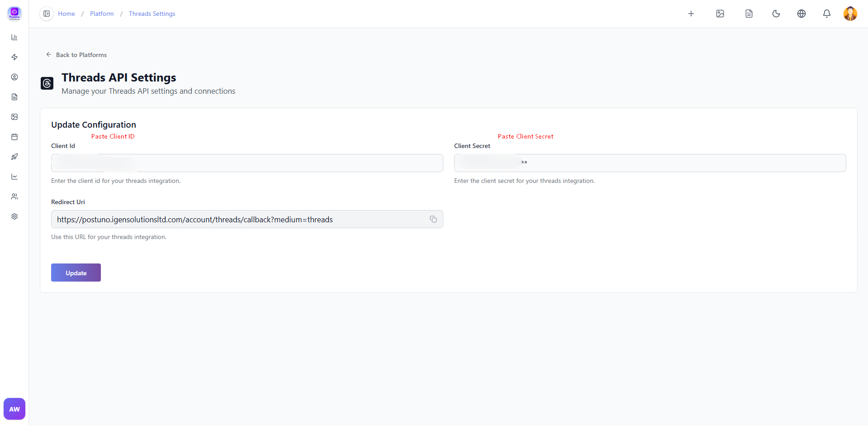868x426 pixels.
Task: Navigate to Platform breadcrumb
Action: click(102, 14)
